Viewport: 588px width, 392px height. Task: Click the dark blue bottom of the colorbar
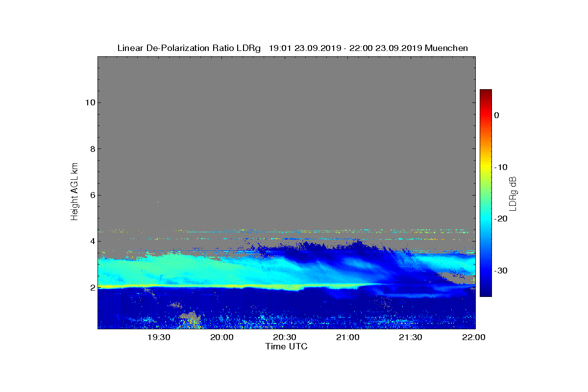486,293
